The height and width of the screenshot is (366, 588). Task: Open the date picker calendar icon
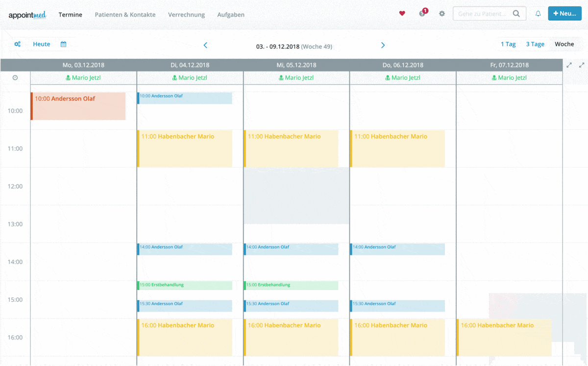point(64,44)
